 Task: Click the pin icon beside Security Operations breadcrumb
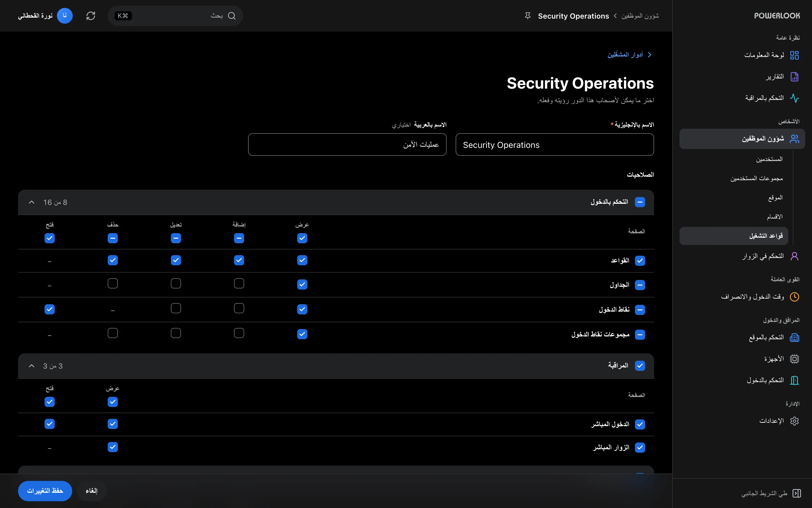(528, 16)
